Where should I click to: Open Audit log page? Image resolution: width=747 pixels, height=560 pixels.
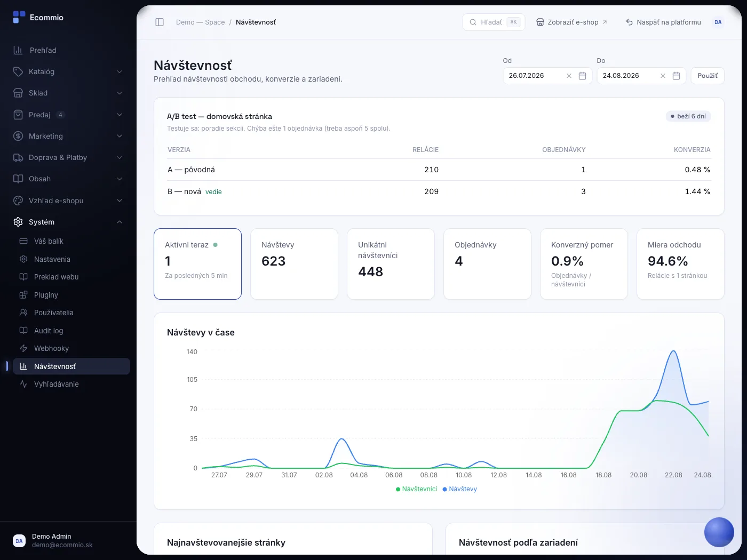pos(71,331)
